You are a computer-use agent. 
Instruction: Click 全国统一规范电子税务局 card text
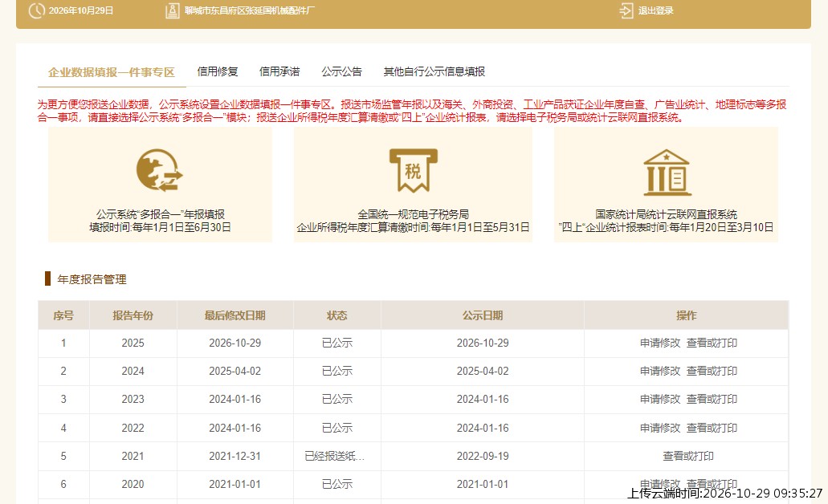(413, 214)
